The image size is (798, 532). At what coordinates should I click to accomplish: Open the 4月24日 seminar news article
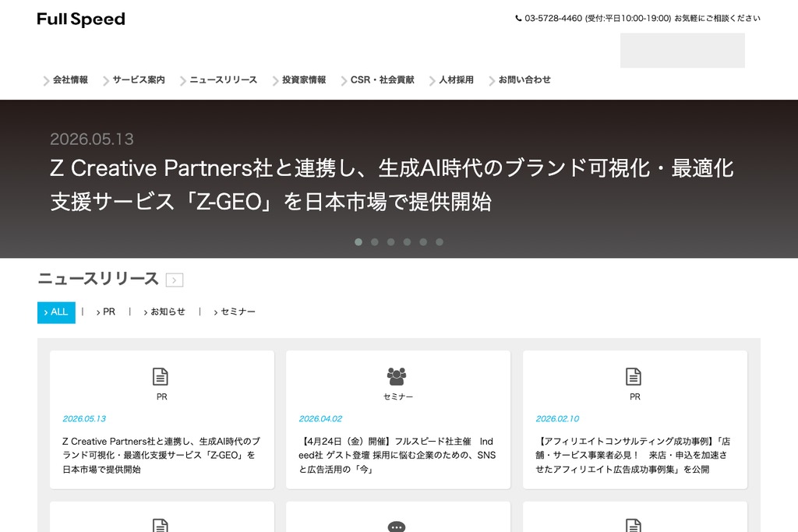pos(397,455)
